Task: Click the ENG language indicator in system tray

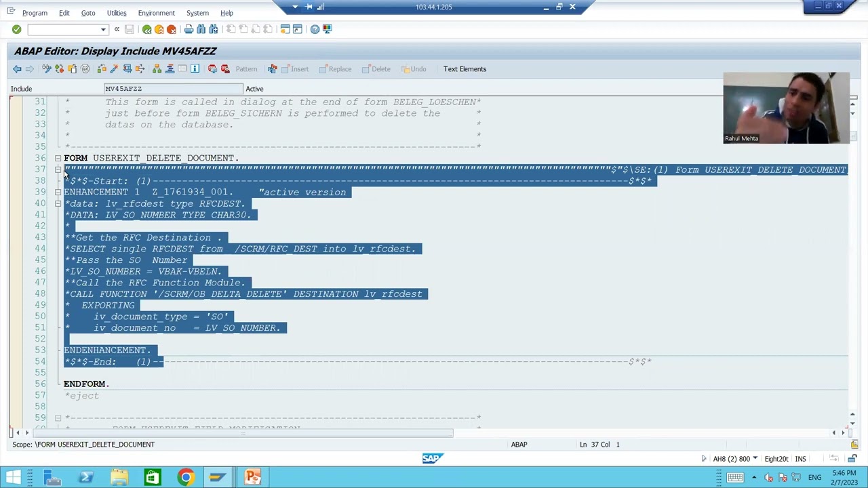Action: (x=814, y=478)
